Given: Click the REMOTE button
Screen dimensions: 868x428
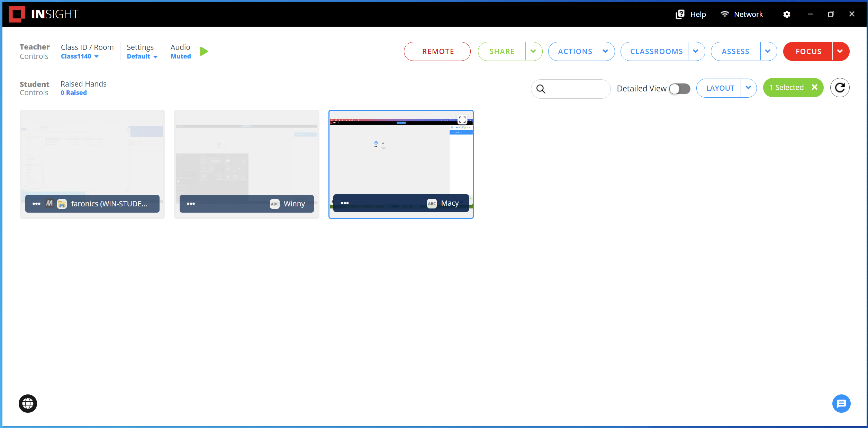Looking at the screenshot, I should (437, 51).
